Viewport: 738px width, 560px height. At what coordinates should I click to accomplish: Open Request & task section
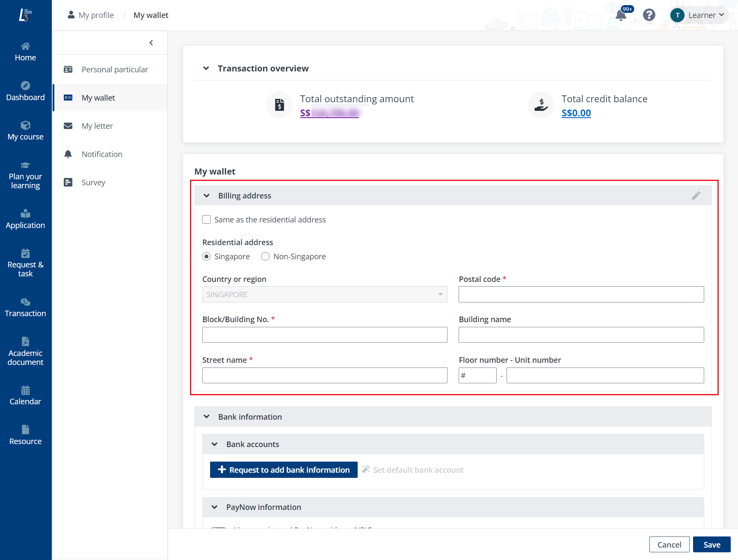coord(25,264)
